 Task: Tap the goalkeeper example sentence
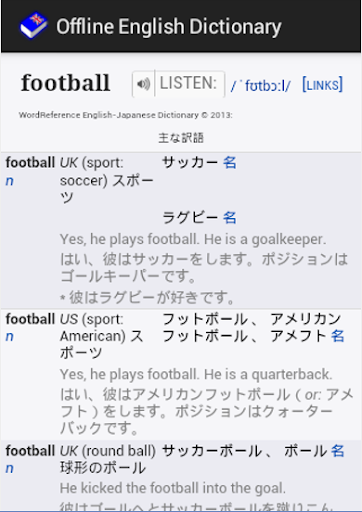193,239
